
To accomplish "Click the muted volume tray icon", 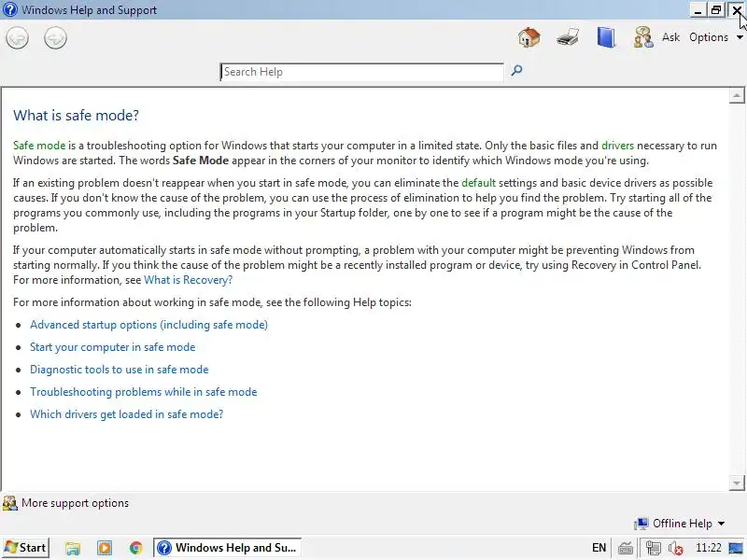I will [x=675, y=549].
